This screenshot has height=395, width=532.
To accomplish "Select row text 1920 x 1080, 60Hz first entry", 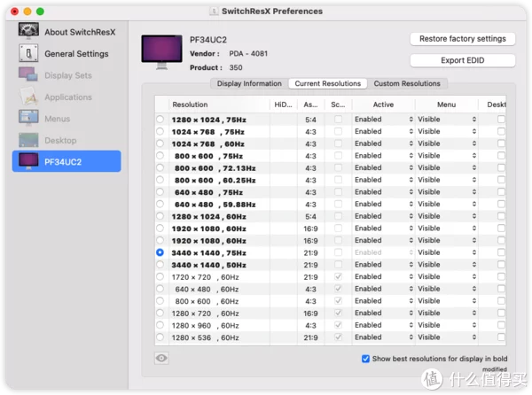I will pyautogui.click(x=208, y=228).
